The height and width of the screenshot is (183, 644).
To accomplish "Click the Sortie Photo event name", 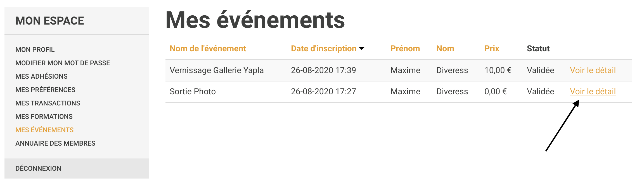I will pos(193,92).
